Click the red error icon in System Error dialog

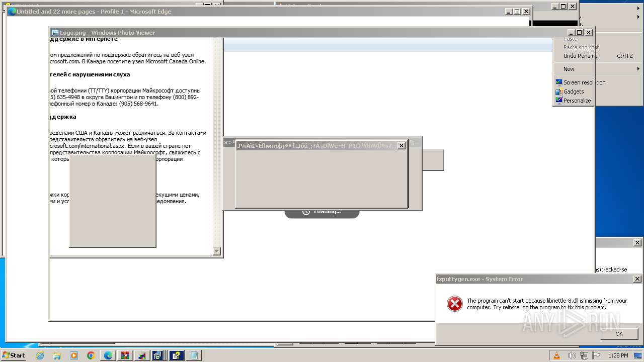click(454, 304)
